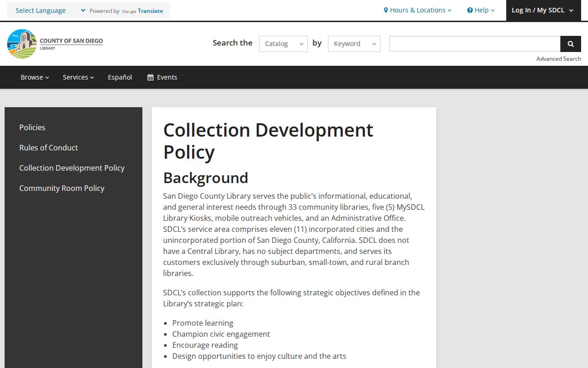The width and height of the screenshot is (588, 368).
Task: Open Policies in the sidebar
Action: tap(32, 127)
